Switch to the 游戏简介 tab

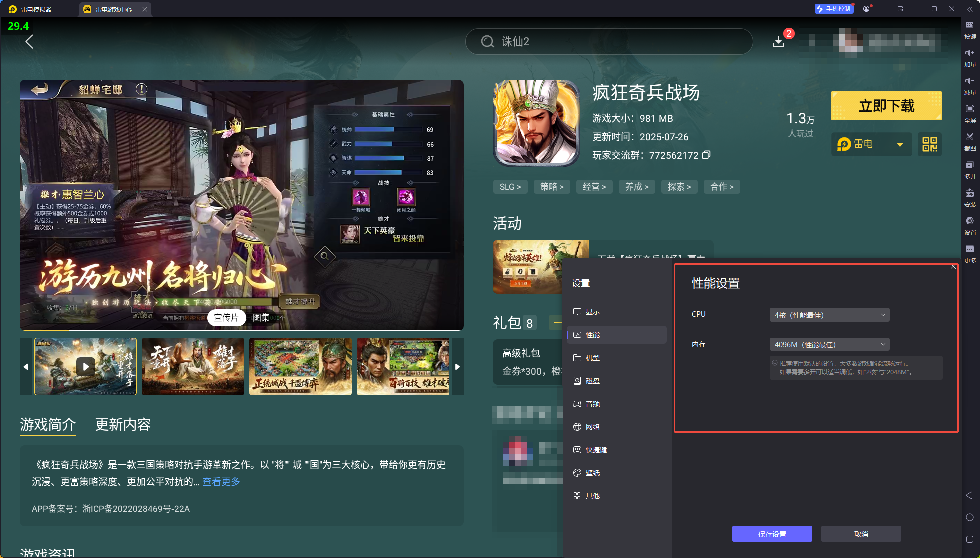pyautogui.click(x=48, y=424)
